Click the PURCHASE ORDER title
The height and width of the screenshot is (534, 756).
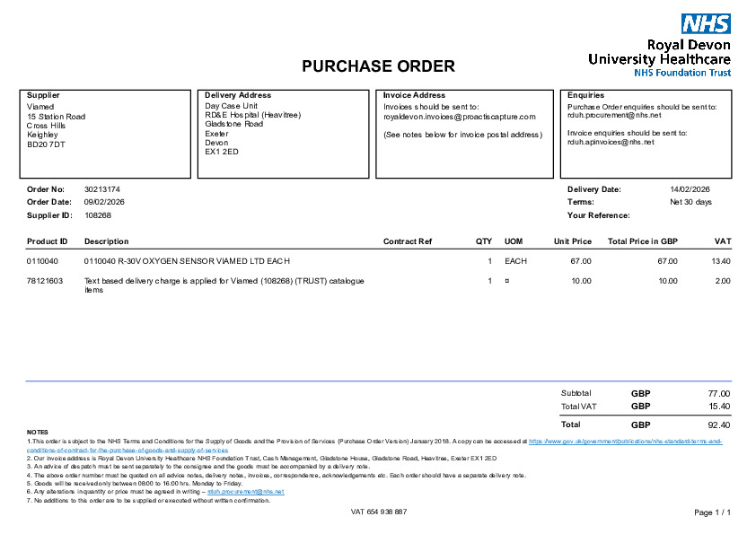[x=378, y=66]
